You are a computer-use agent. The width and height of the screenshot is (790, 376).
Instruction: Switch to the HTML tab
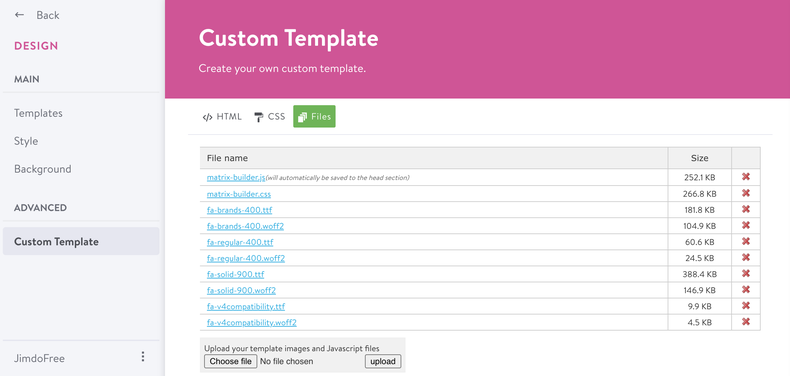(x=222, y=117)
